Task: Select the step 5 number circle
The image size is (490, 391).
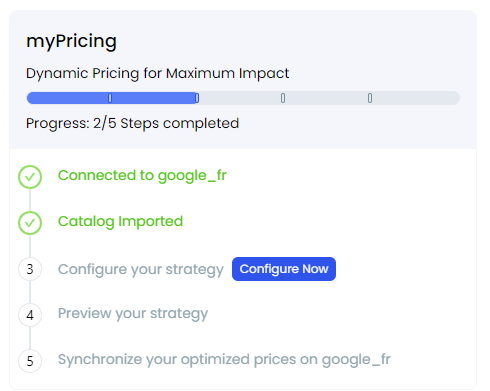Action: (x=30, y=361)
